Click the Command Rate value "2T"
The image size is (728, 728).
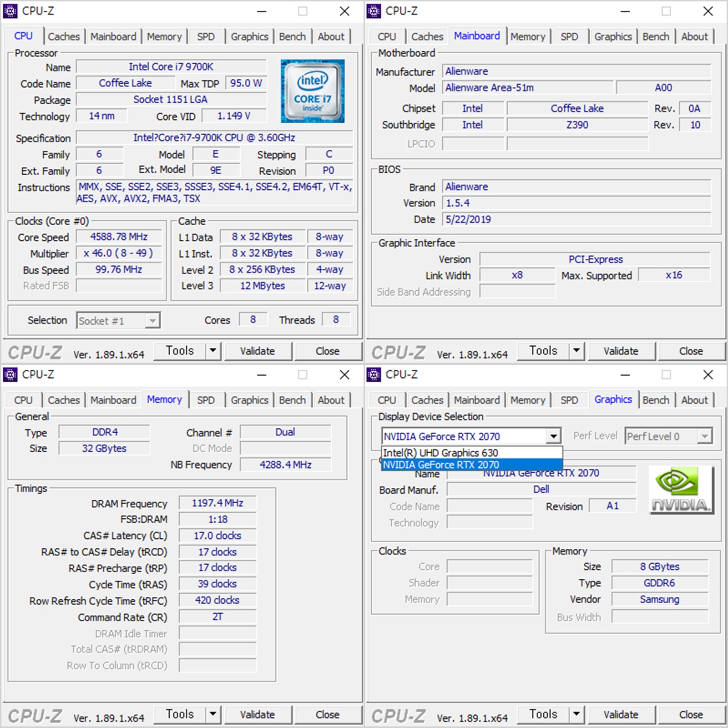coord(217,617)
